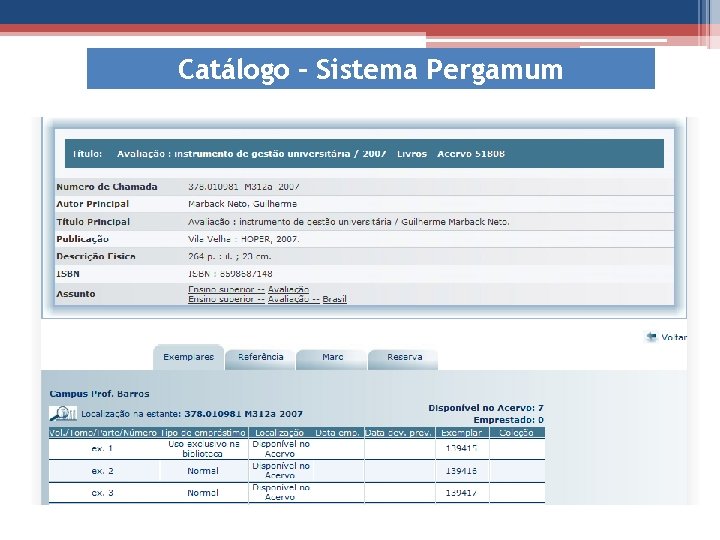Click the shelf location magnifier icon
720x540 pixels.
[x=63, y=413]
